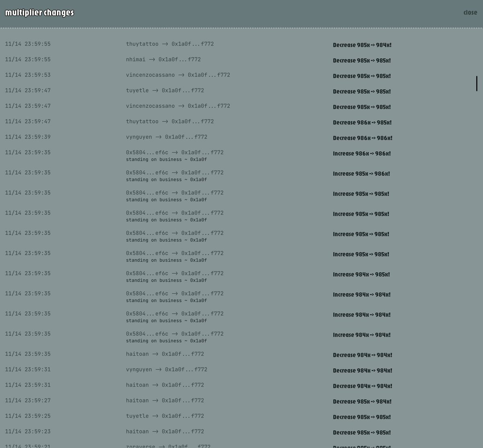Image resolution: width=483 pixels, height=448 pixels.
Task: Select 'Increase 986x -> 986x!' entry
Action: tap(362, 154)
